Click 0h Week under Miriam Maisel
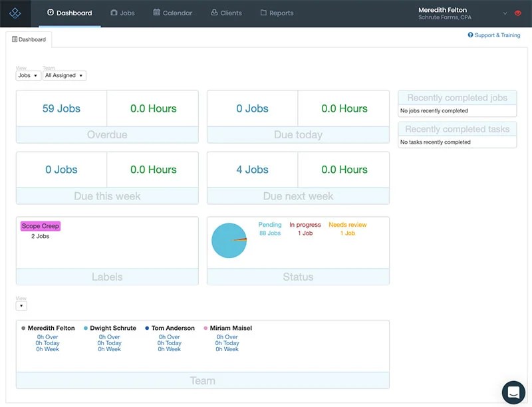 (x=227, y=349)
